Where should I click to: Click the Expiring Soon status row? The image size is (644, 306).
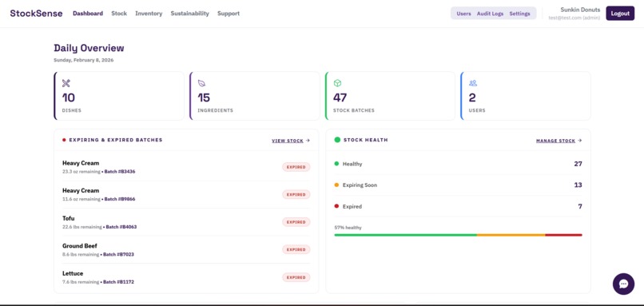point(458,185)
